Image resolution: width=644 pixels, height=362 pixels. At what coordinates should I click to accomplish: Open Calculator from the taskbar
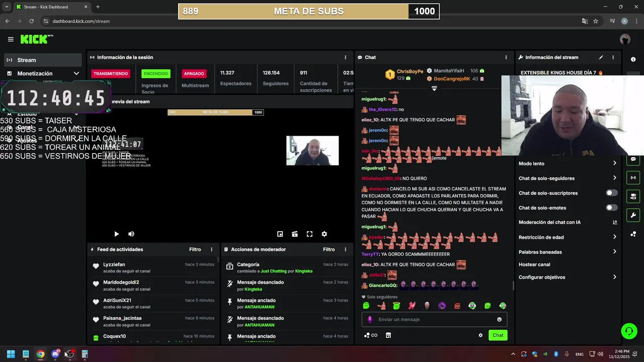point(85,354)
